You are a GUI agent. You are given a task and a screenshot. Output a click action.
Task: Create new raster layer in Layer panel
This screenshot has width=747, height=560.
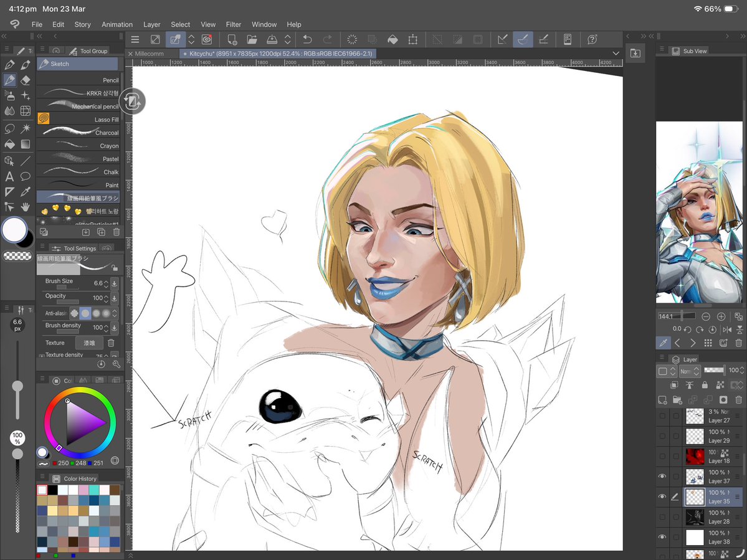point(662,399)
